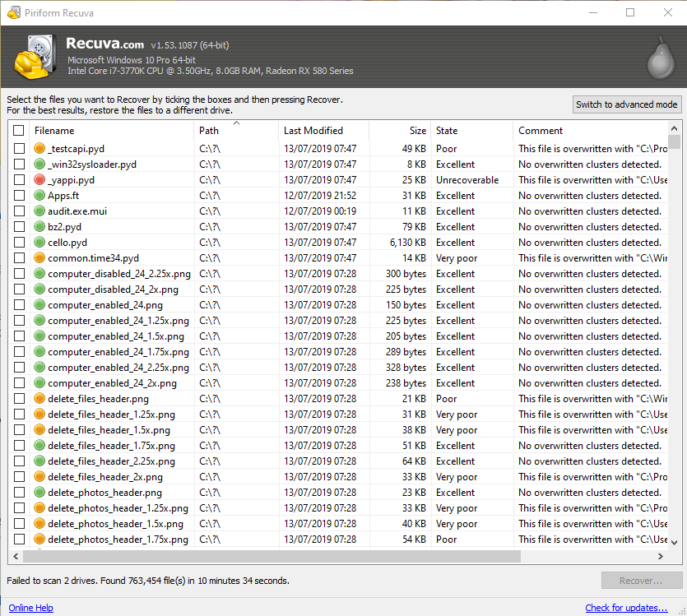Switch to advanced mode
Image resolution: width=687 pixels, height=616 pixels.
point(627,104)
